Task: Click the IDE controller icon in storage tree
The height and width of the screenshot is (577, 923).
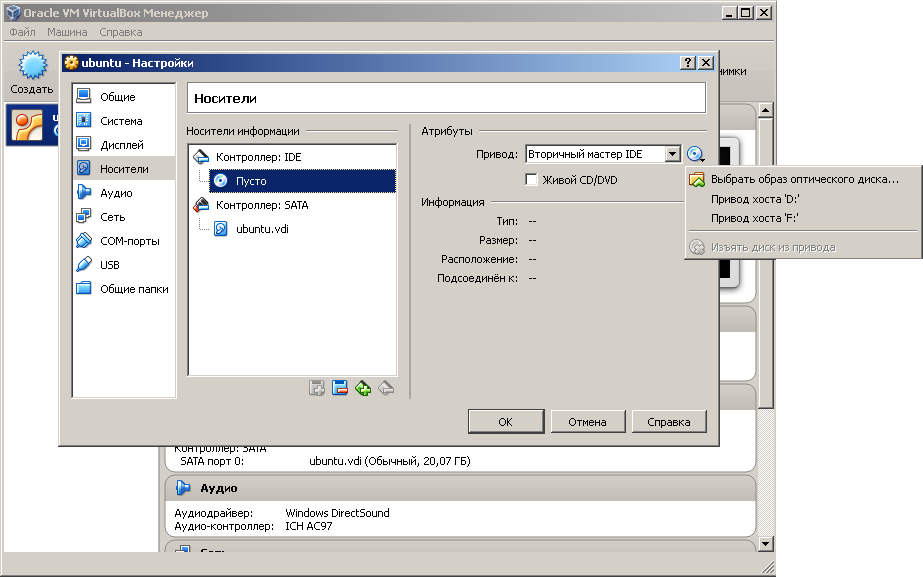Action: point(201,157)
